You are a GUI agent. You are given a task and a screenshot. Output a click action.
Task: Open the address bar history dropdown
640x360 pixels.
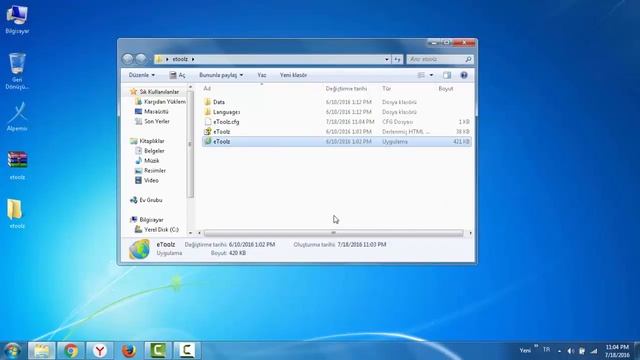click(x=387, y=60)
